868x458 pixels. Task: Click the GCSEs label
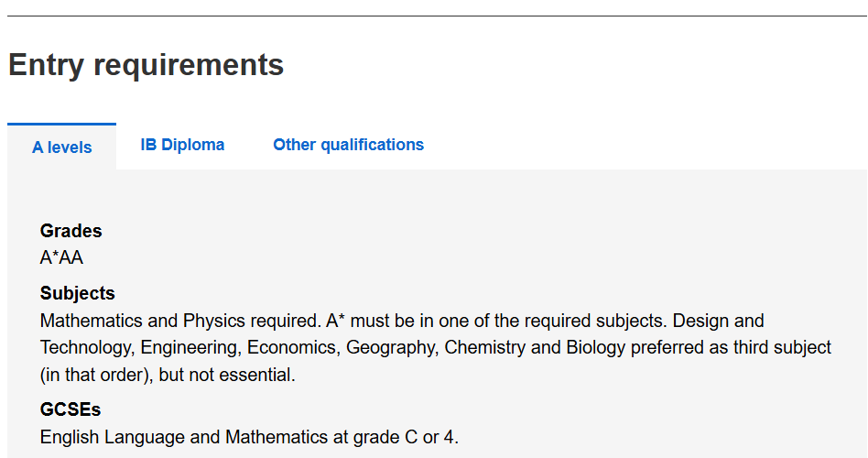pyautogui.click(x=70, y=409)
